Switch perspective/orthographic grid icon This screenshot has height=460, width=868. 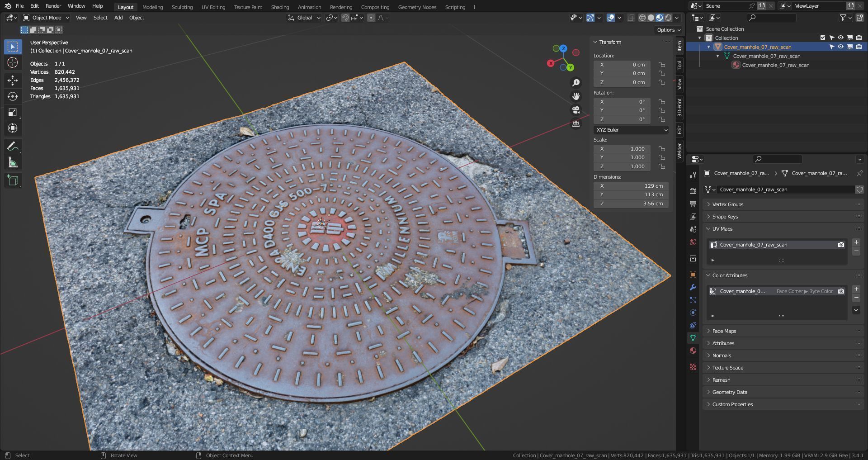(576, 123)
